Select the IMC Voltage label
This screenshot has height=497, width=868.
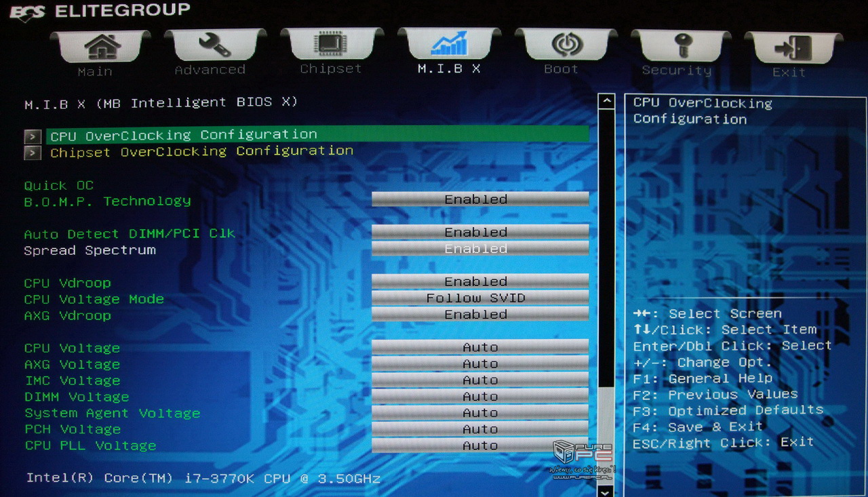tap(73, 380)
